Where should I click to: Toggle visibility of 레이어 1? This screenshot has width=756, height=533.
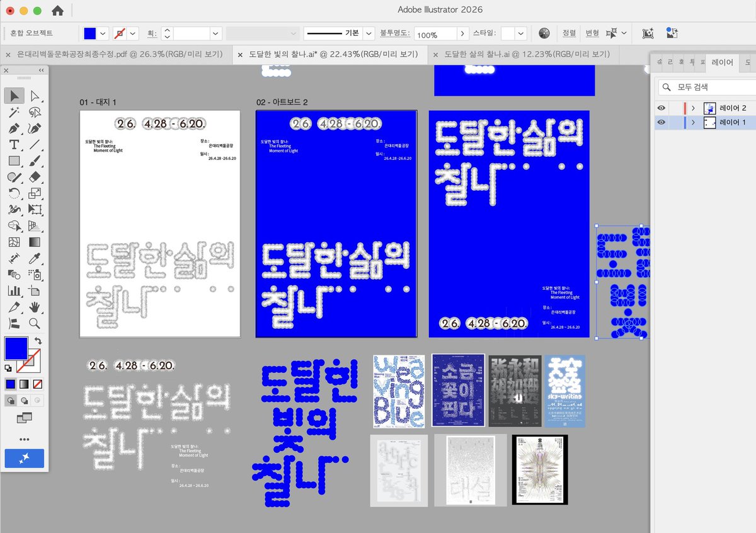[x=661, y=122]
